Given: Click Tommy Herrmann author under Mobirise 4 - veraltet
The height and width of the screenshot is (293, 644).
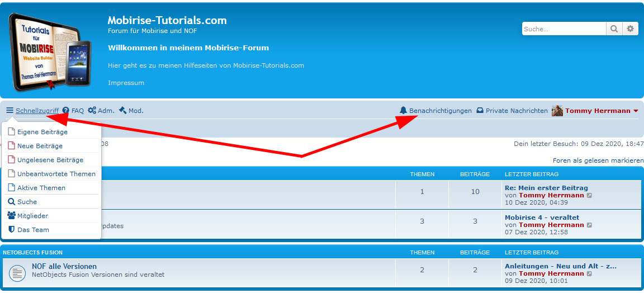Looking at the screenshot, I should pyautogui.click(x=551, y=225).
